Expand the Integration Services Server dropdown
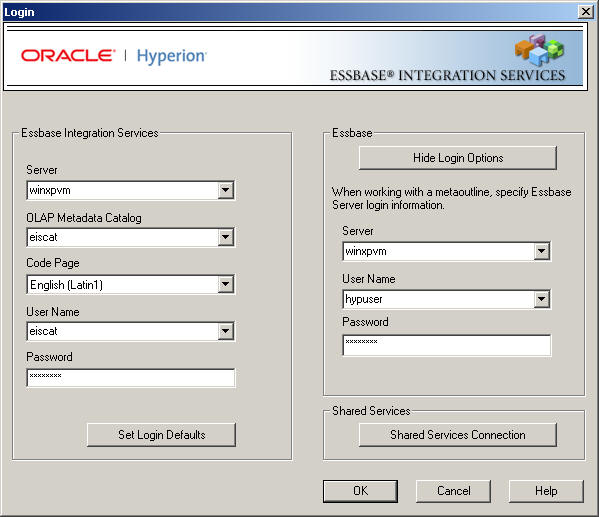Viewport: 599px width, 517px height. pyautogui.click(x=225, y=190)
